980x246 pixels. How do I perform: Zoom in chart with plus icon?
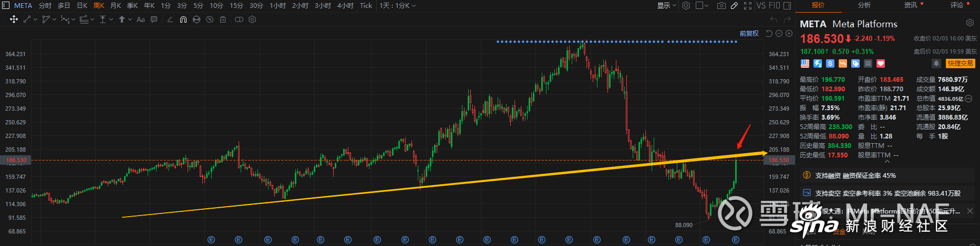coord(789,34)
